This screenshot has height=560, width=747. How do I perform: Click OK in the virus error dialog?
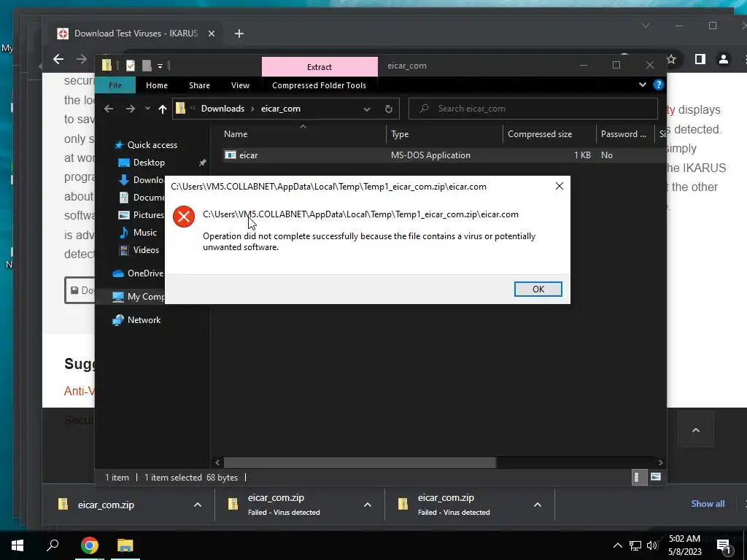(x=538, y=289)
